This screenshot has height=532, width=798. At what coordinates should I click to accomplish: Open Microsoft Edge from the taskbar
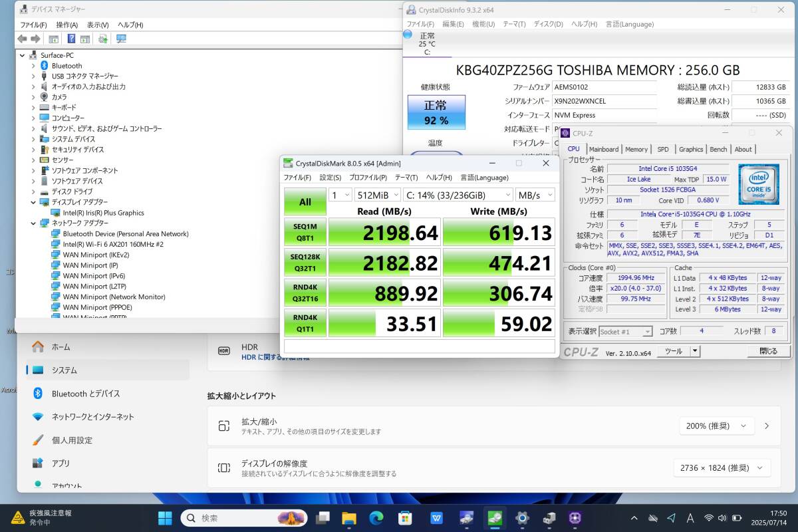(x=377, y=518)
